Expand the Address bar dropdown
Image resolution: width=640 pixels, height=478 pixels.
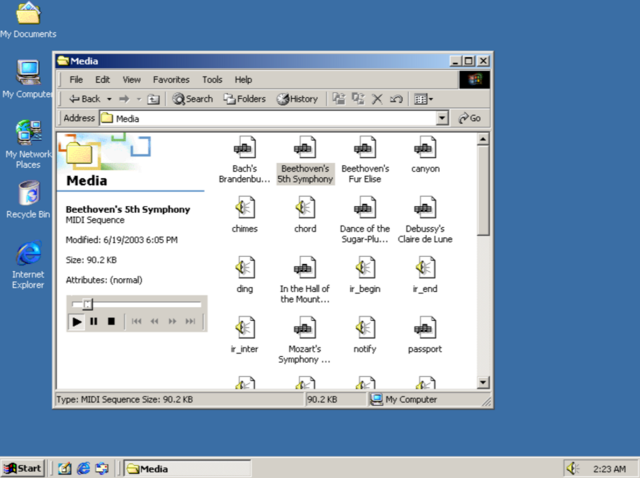(x=442, y=118)
